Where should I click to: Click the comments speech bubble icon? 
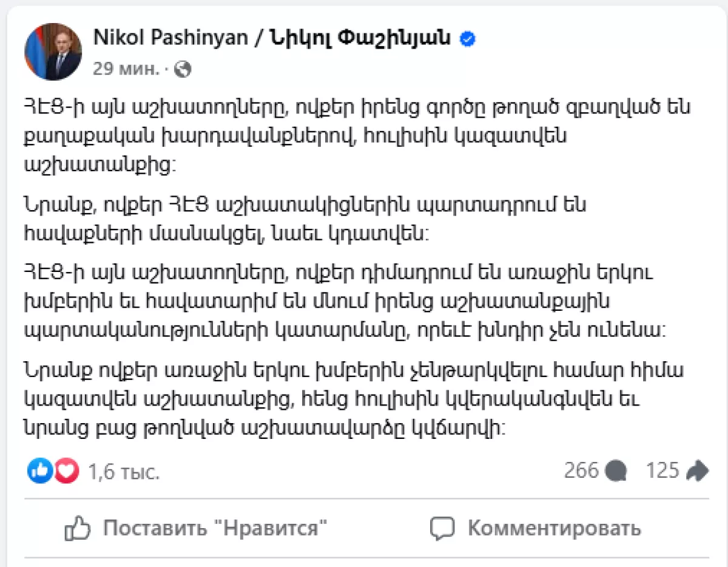coord(616,470)
